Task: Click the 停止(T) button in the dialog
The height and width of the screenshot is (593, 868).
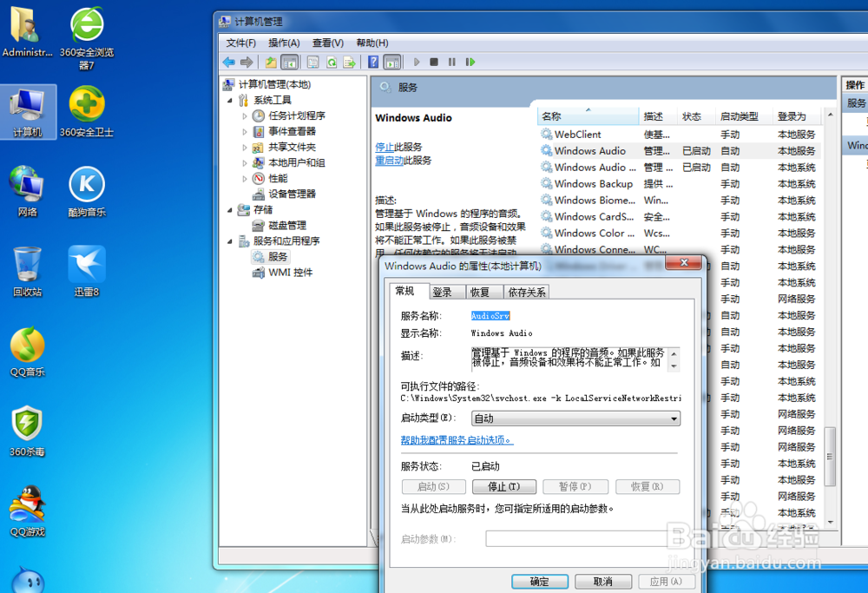Action: [x=504, y=487]
